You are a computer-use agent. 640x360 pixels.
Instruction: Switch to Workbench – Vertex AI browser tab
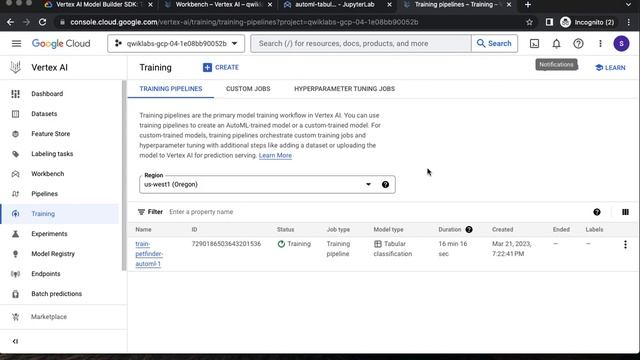point(219,4)
